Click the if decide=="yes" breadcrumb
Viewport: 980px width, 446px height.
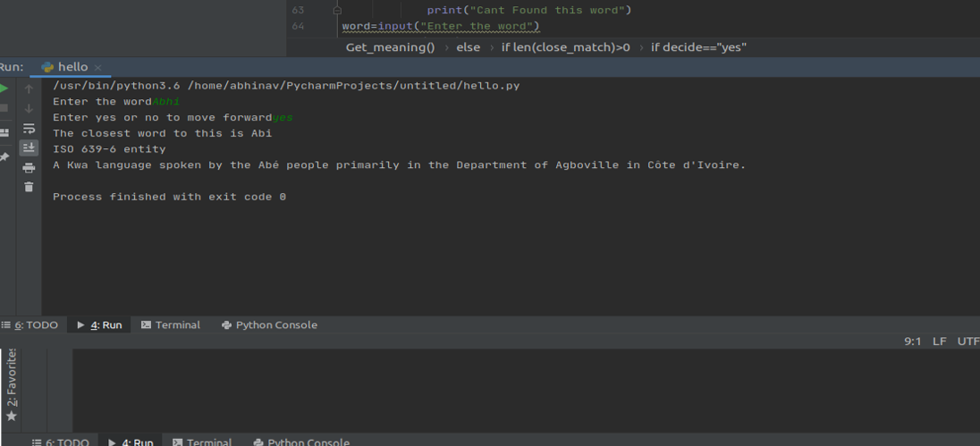698,47
